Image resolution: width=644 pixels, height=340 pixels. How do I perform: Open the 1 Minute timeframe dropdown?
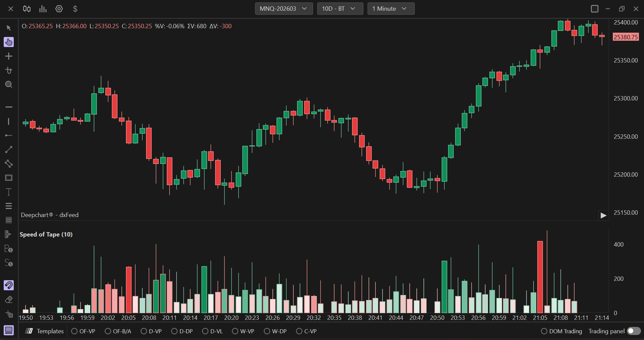tap(391, 9)
